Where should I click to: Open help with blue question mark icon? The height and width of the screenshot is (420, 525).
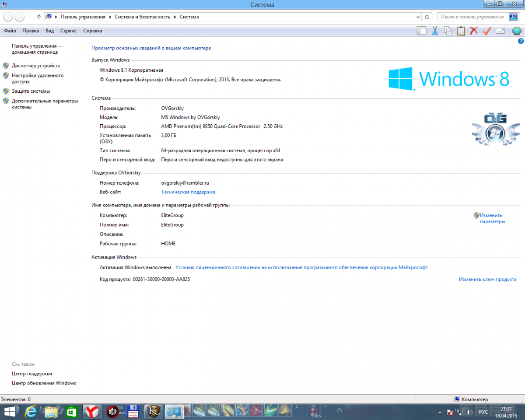click(521, 41)
